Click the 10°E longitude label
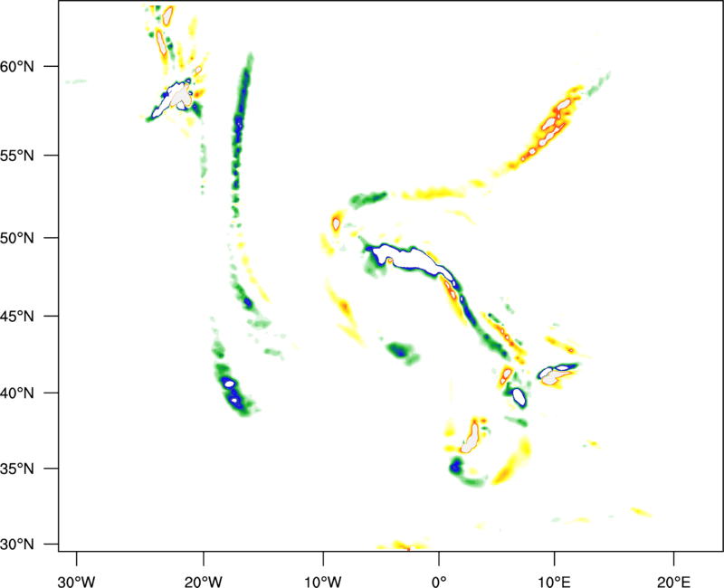This screenshot has height=588, width=724. point(554,582)
